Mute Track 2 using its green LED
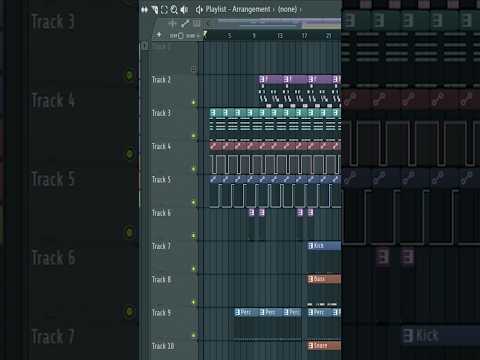Screen dimensions: 480x360 (194, 102)
